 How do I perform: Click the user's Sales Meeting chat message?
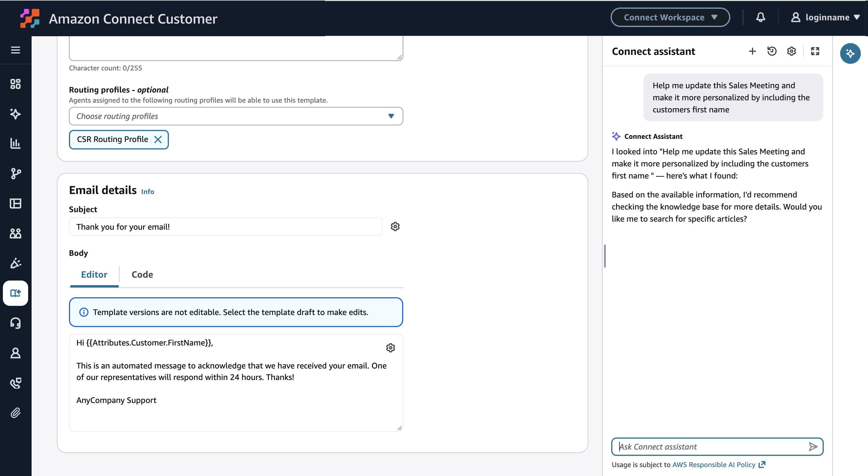[x=733, y=97]
